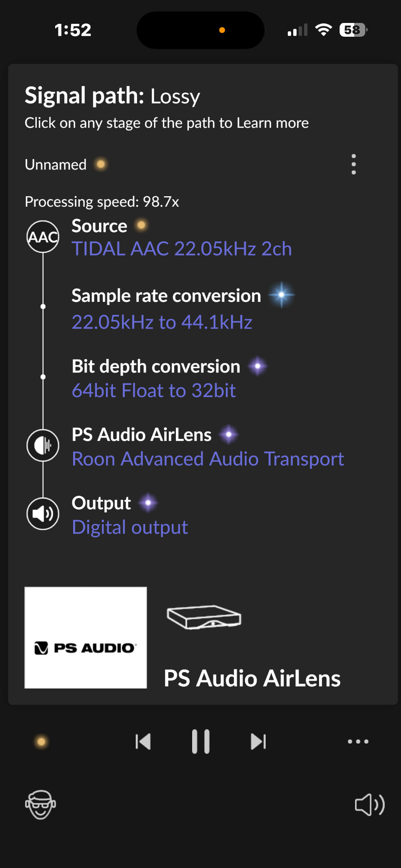
Task: Open TIDAL AAC 22.05kHz 2ch source details
Action: [182, 249]
